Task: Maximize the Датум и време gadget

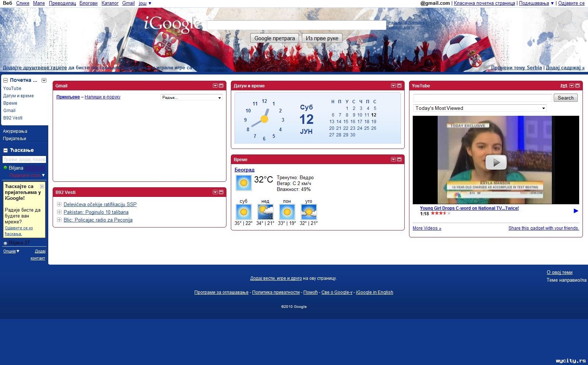Action: coord(399,86)
